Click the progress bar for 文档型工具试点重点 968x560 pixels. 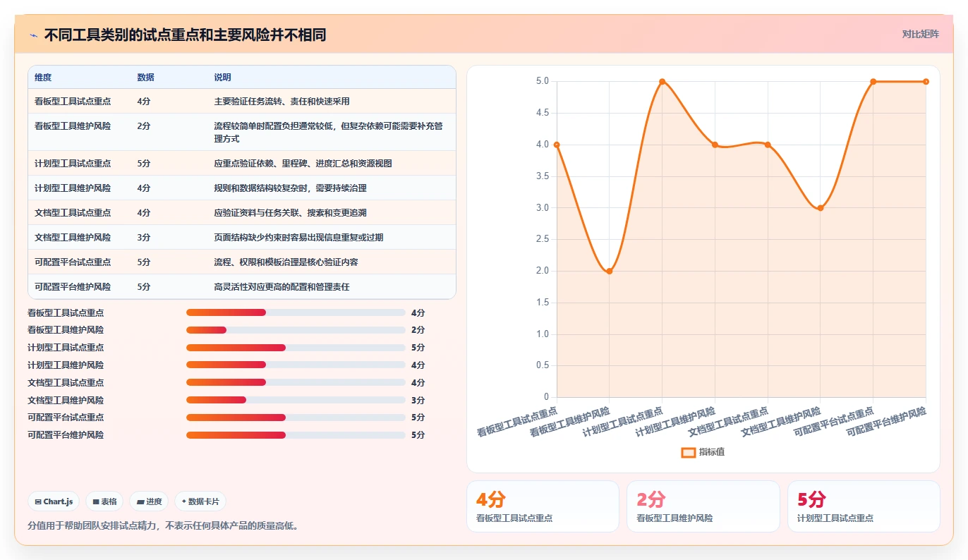(296, 382)
